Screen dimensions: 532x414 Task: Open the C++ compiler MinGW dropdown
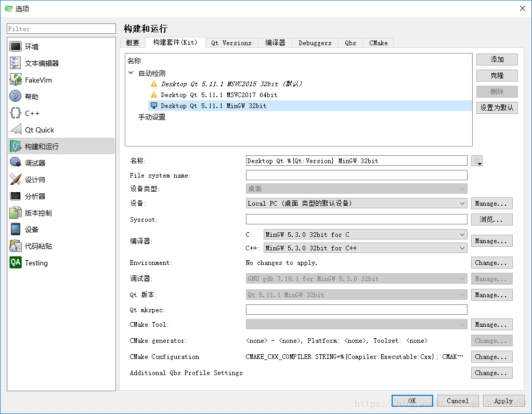click(x=366, y=248)
